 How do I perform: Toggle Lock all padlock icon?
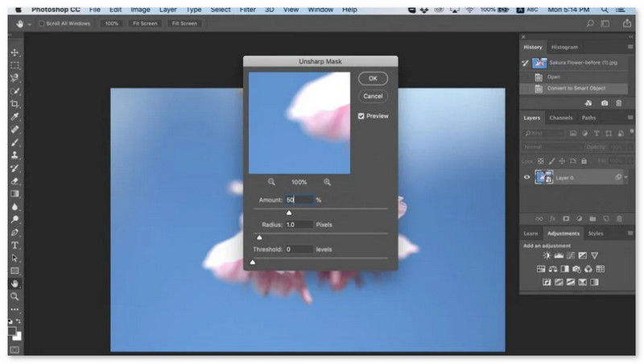tap(584, 161)
